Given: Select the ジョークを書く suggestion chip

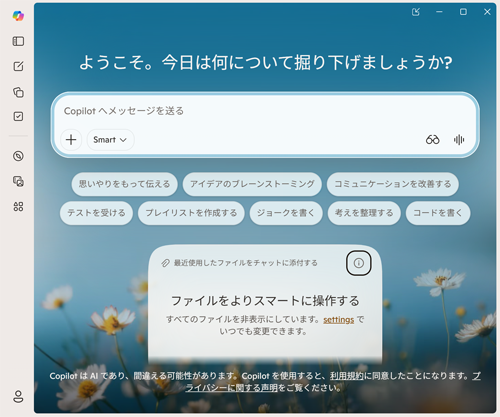Looking at the screenshot, I should (286, 213).
